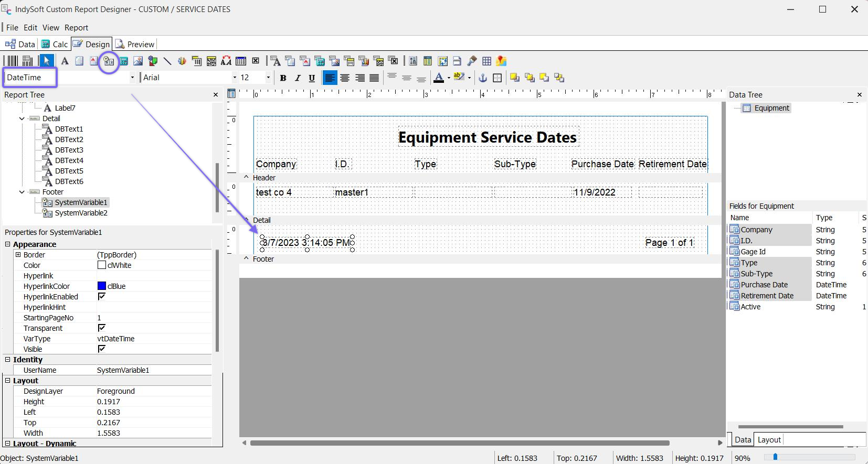This screenshot has height=464, width=868.
Task: Center align the text
Action: point(345,78)
